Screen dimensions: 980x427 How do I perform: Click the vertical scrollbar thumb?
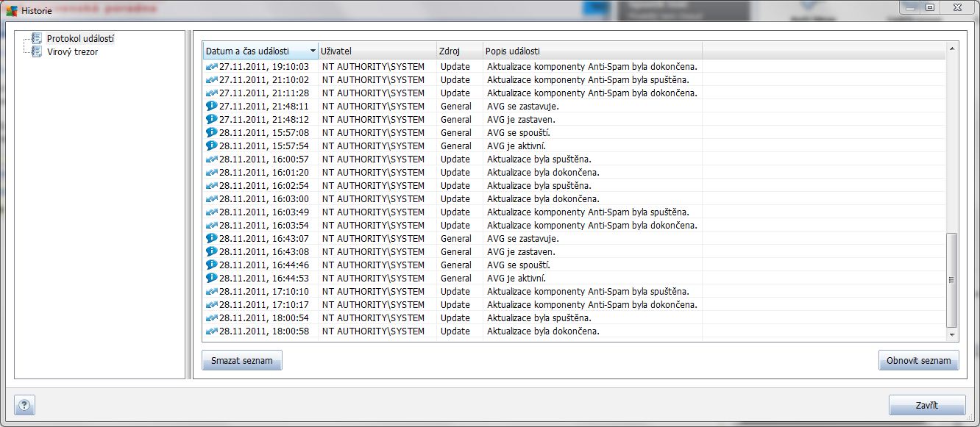point(952,280)
